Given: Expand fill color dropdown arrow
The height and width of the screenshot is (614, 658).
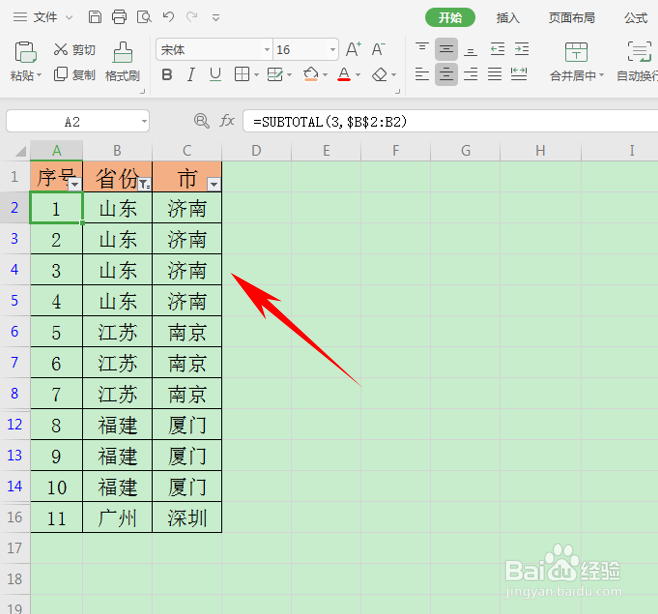Looking at the screenshot, I should coord(325,75).
